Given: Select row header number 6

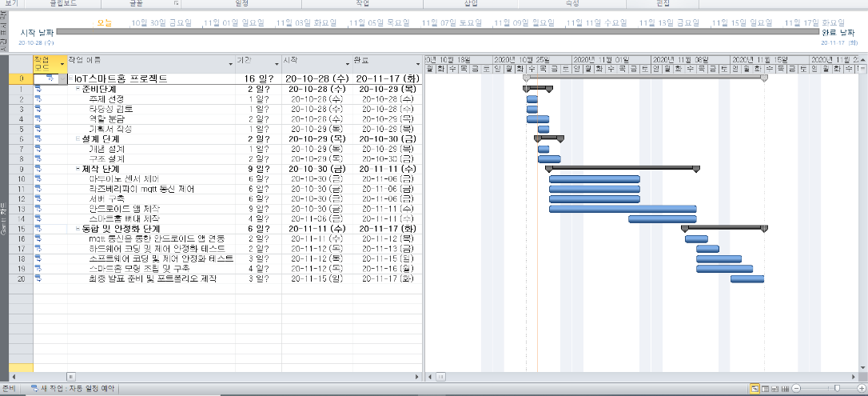Looking at the screenshot, I should coord(21,138).
